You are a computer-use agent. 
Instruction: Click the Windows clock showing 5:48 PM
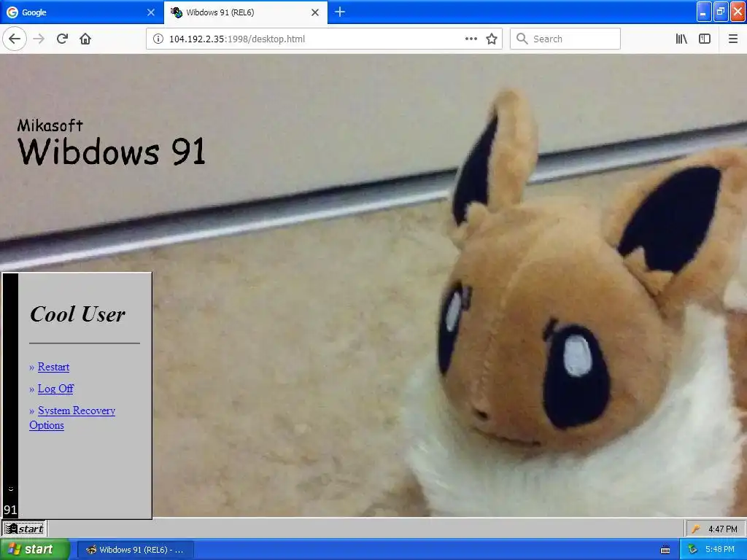pyautogui.click(x=720, y=550)
